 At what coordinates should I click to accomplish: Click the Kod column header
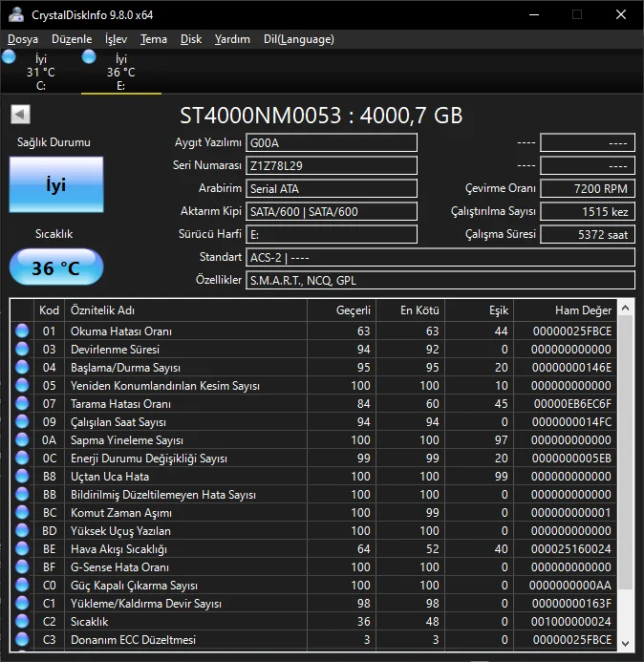tap(49, 310)
